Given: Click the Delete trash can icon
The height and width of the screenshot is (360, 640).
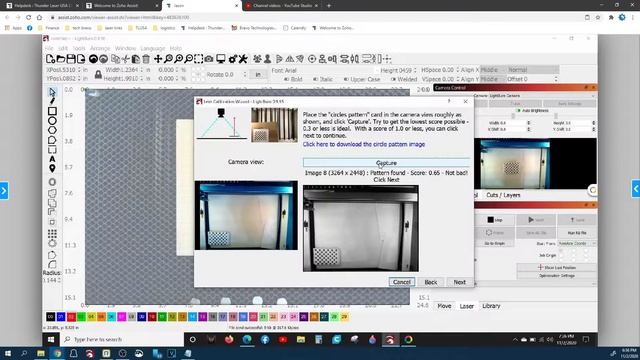Looking at the screenshot, I should click(146, 59).
